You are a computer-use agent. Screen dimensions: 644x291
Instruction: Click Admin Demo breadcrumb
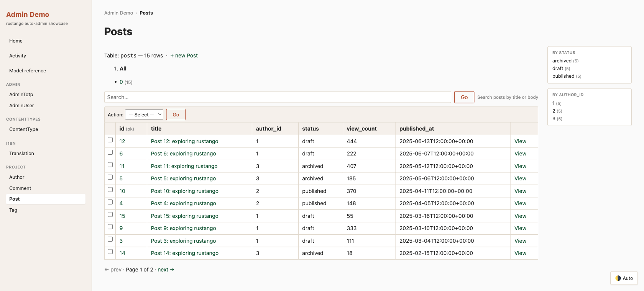(118, 13)
